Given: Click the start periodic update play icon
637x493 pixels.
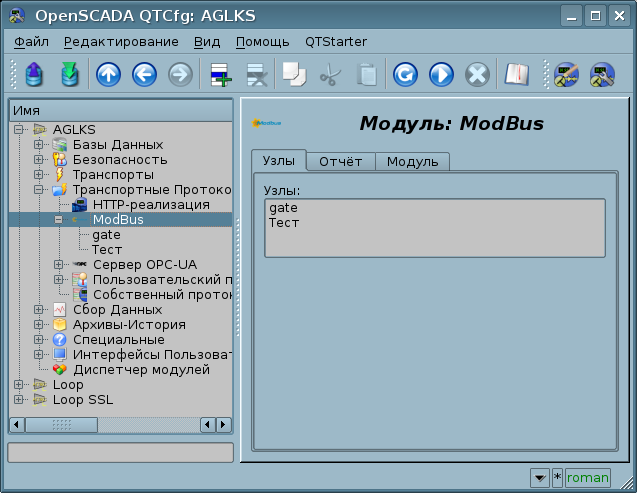Looking at the screenshot, I should (441, 75).
